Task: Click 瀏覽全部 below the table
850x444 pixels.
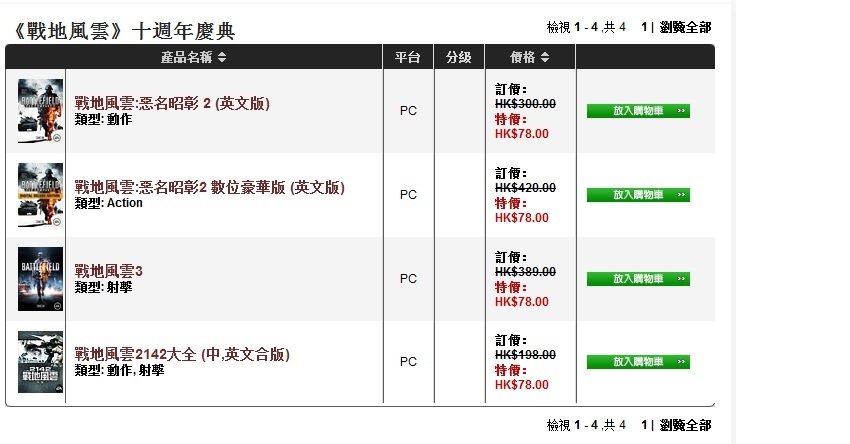Action: point(685,425)
